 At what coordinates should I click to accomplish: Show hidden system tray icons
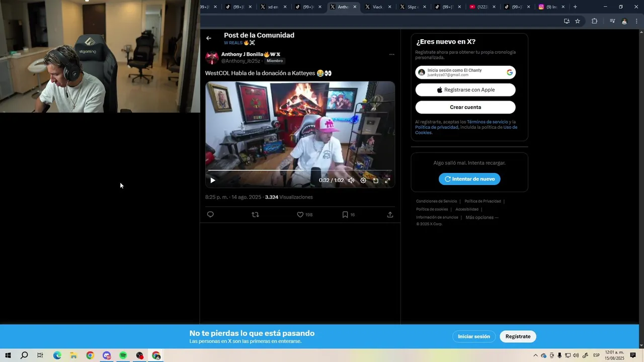(535, 355)
